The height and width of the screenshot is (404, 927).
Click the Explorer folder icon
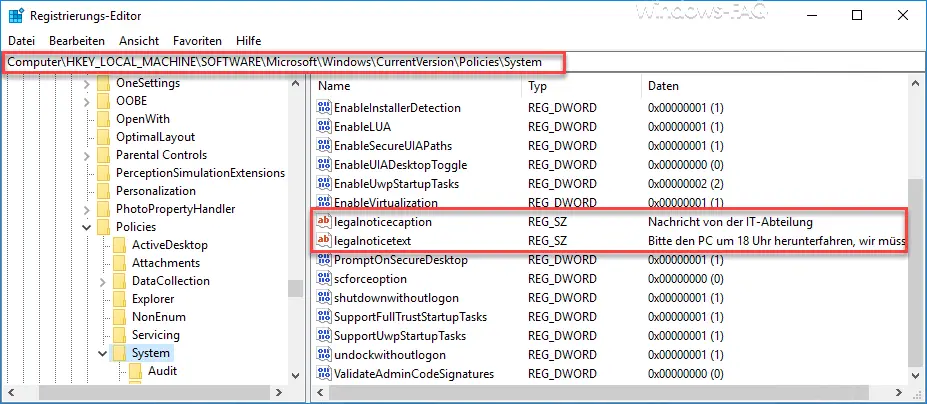pos(119,299)
